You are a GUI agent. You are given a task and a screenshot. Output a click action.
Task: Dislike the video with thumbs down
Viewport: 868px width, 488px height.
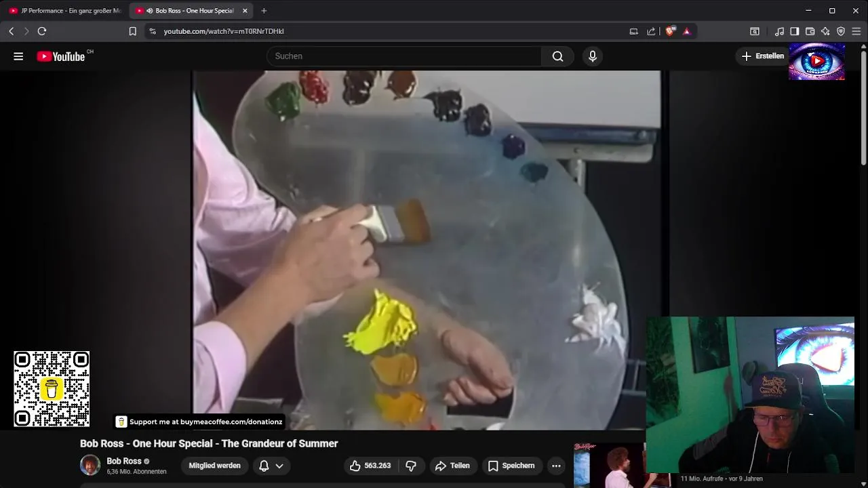[411, 466]
